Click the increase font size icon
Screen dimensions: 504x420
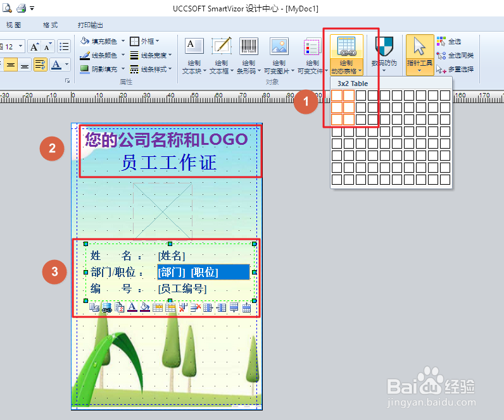[x=34, y=47]
